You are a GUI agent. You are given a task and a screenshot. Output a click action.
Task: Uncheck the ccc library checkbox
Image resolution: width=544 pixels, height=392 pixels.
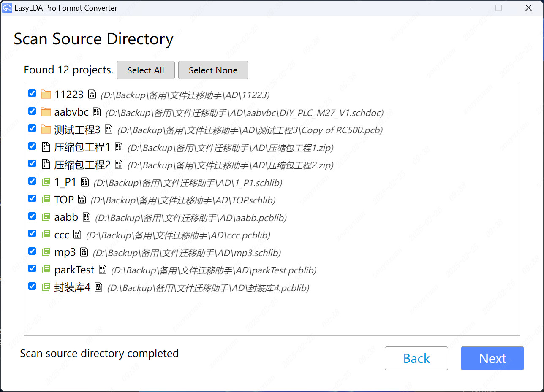pyautogui.click(x=32, y=233)
